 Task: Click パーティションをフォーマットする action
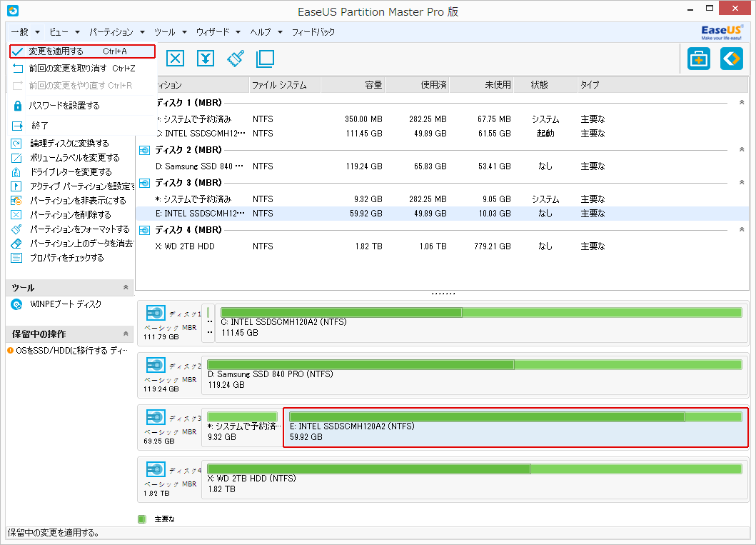click(80, 229)
